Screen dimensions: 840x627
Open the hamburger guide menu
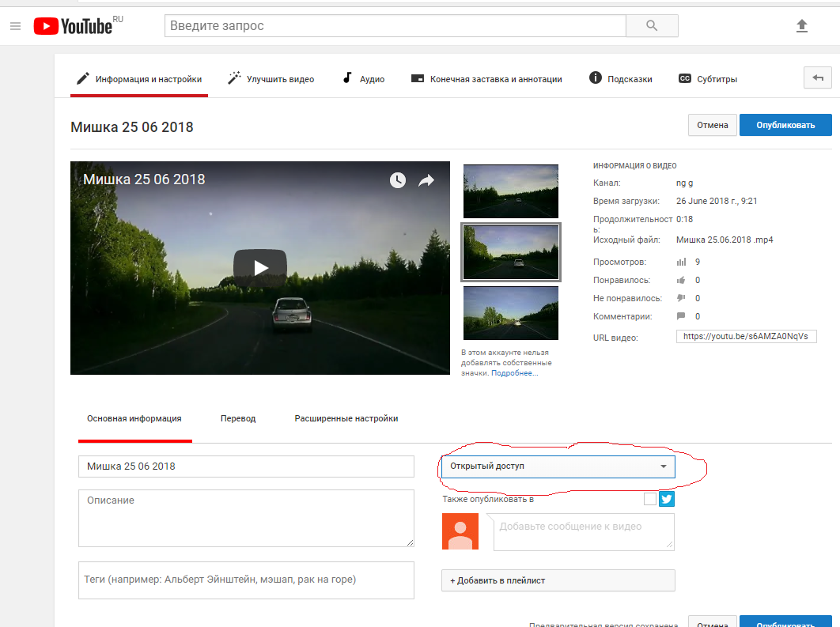point(15,26)
